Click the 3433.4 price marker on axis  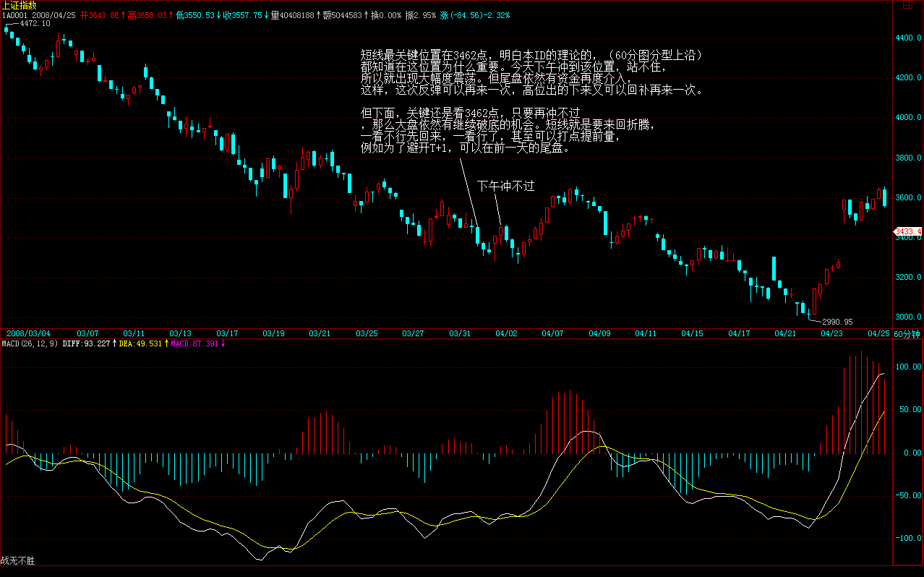tap(907, 231)
